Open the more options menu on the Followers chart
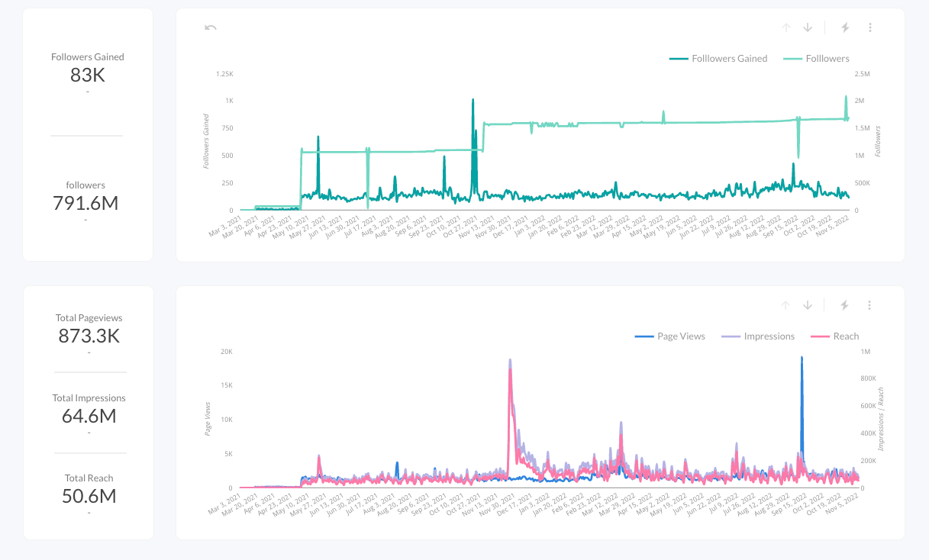 tap(870, 27)
